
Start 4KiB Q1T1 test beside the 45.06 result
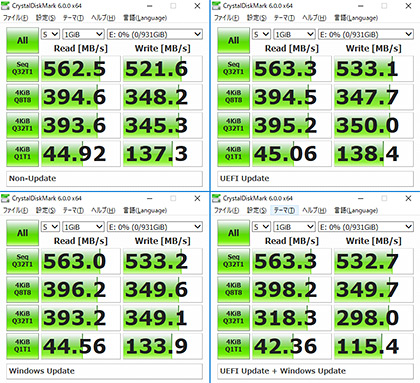(x=233, y=154)
